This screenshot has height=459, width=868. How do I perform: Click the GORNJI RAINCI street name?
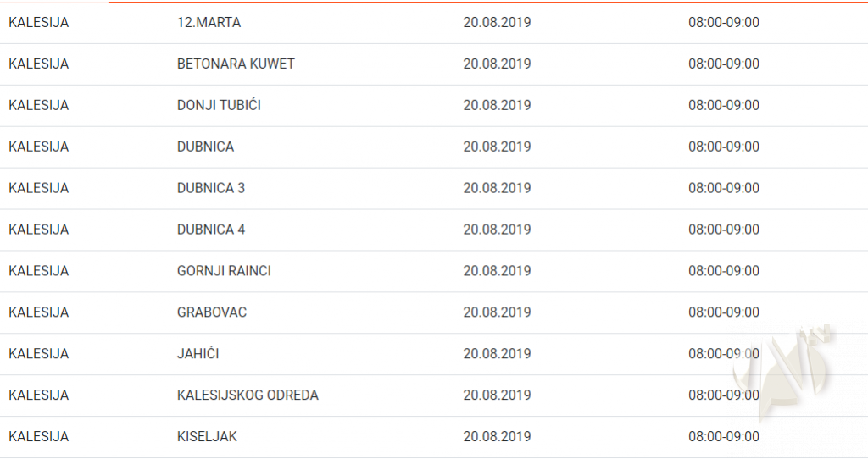(224, 271)
